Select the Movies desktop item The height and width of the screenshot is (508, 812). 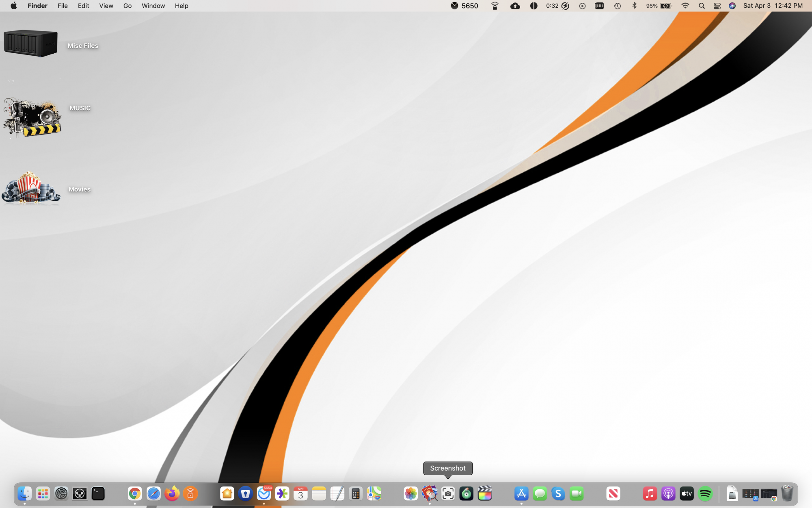click(x=31, y=188)
